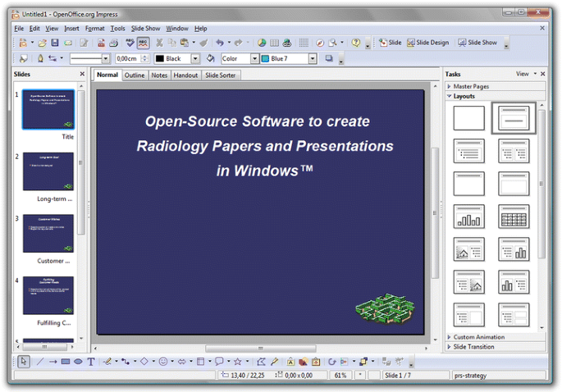Viewport: 562px width, 392px height.
Task: Choose the table spreadsheet layout thumbnail
Action: coord(514,217)
